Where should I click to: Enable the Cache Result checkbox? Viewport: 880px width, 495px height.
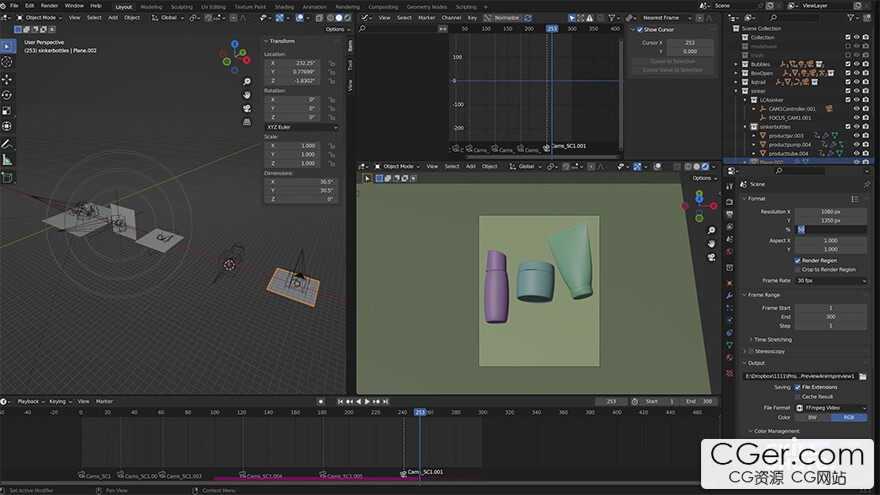point(798,397)
